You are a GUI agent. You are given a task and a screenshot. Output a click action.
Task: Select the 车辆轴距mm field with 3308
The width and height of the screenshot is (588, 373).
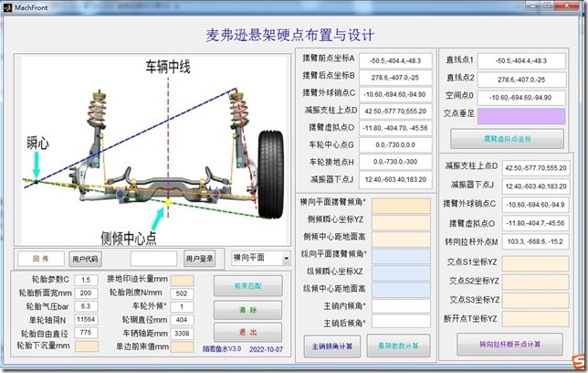point(182,333)
